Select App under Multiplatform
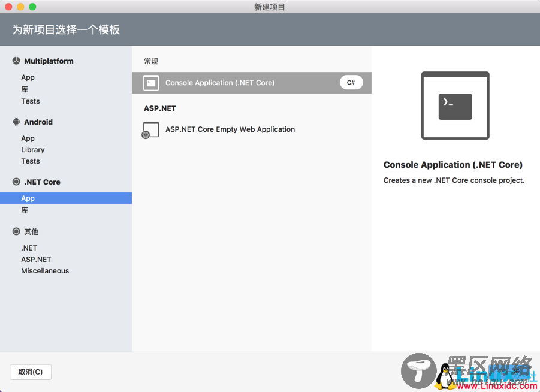This screenshot has width=540, height=392. (28, 77)
